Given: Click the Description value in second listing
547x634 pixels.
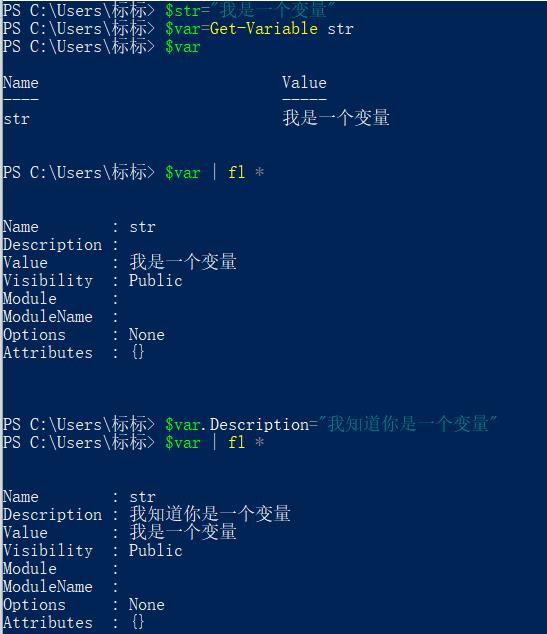Looking at the screenshot, I should click(210, 514).
